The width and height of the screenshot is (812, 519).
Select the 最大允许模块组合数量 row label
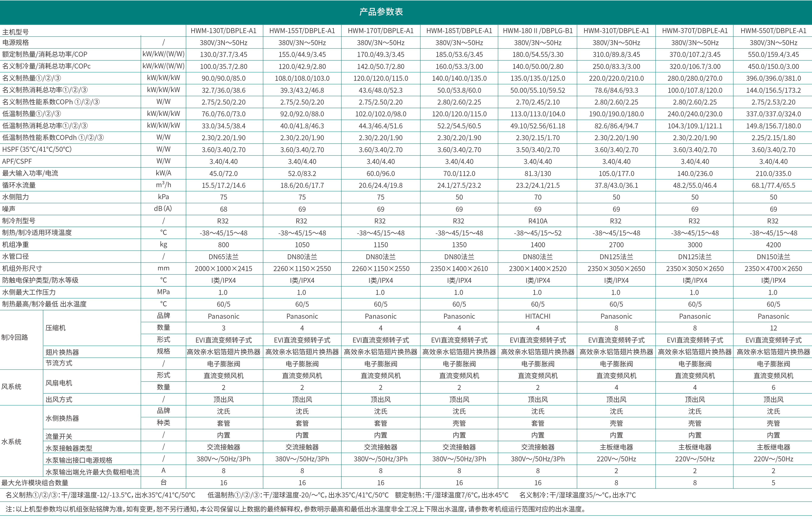pyautogui.click(x=35, y=482)
